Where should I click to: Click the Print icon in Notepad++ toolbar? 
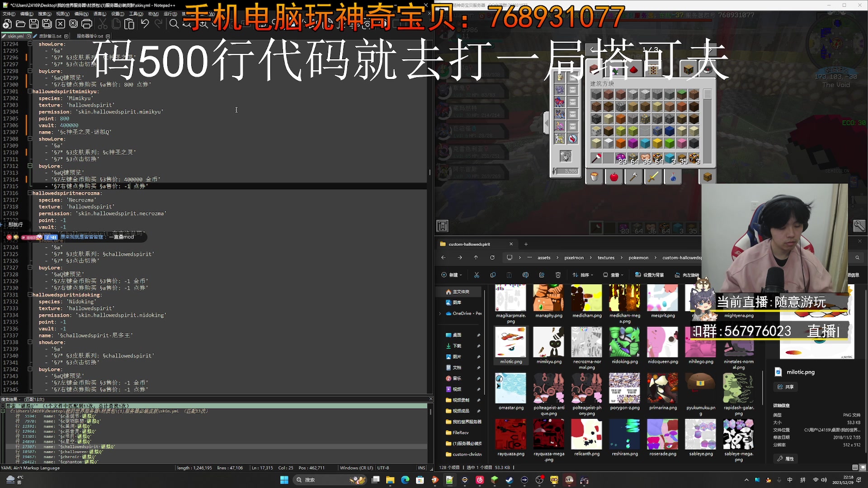click(87, 24)
